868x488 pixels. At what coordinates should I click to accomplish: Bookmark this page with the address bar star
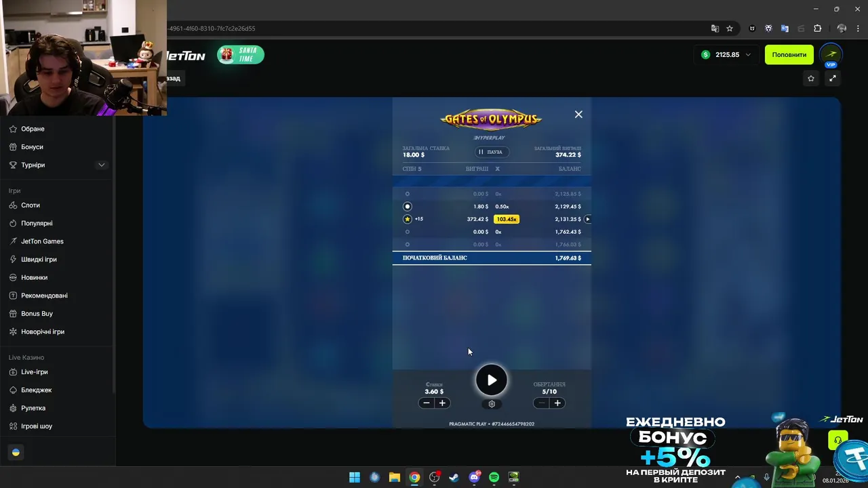(x=730, y=28)
